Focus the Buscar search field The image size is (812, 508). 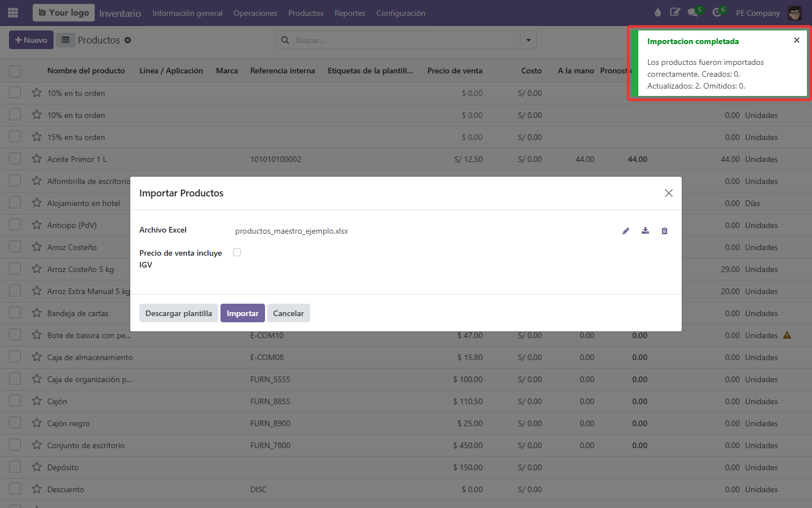(x=406, y=40)
